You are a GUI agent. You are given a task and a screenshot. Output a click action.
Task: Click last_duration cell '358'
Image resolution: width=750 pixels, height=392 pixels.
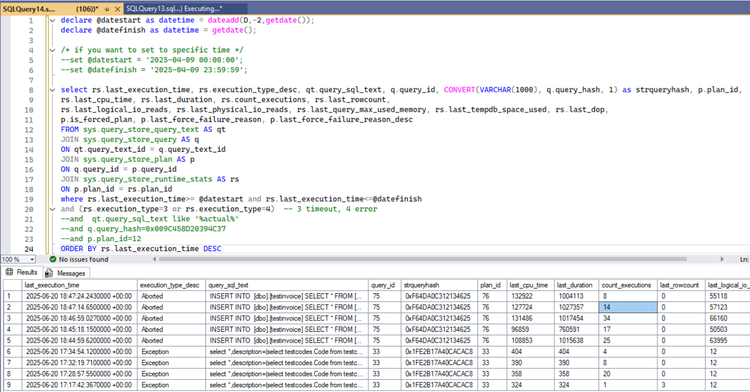coord(576,374)
